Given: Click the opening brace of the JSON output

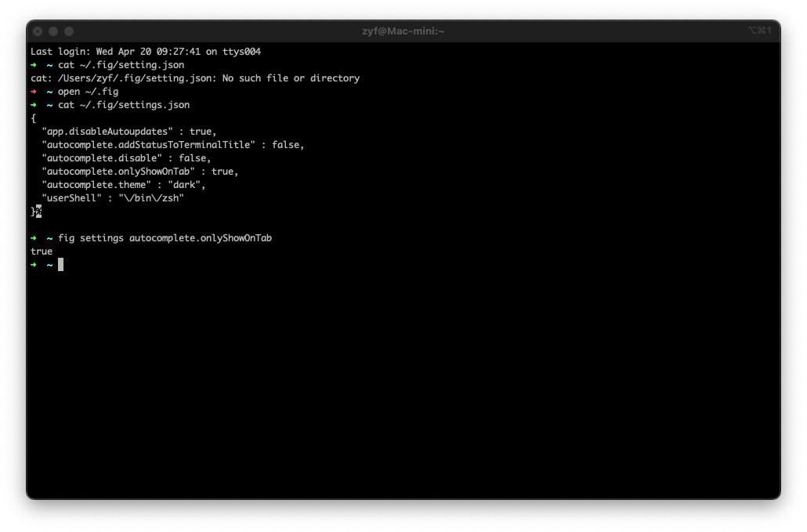Looking at the screenshot, I should [33, 118].
